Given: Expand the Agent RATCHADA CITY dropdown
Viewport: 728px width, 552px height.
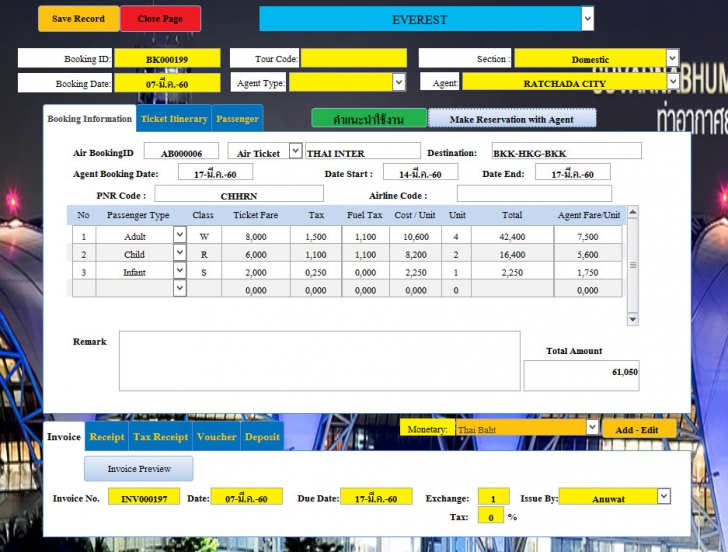Looking at the screenshot, I should [x=673, y=82].
